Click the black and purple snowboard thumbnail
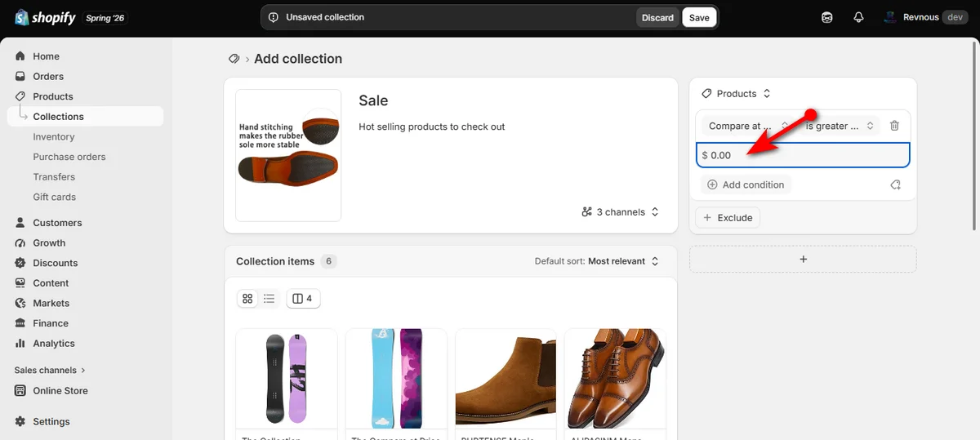The image size is (980, 440). 287,379
